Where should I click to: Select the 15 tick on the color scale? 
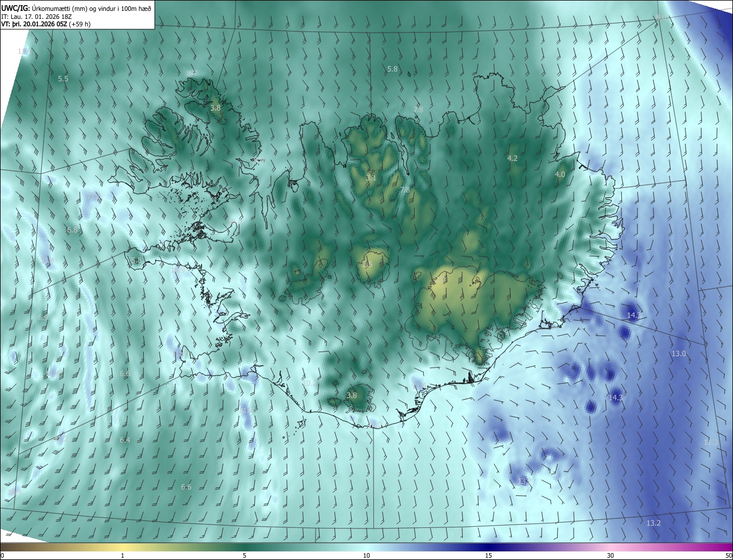[x=488, y=555]
